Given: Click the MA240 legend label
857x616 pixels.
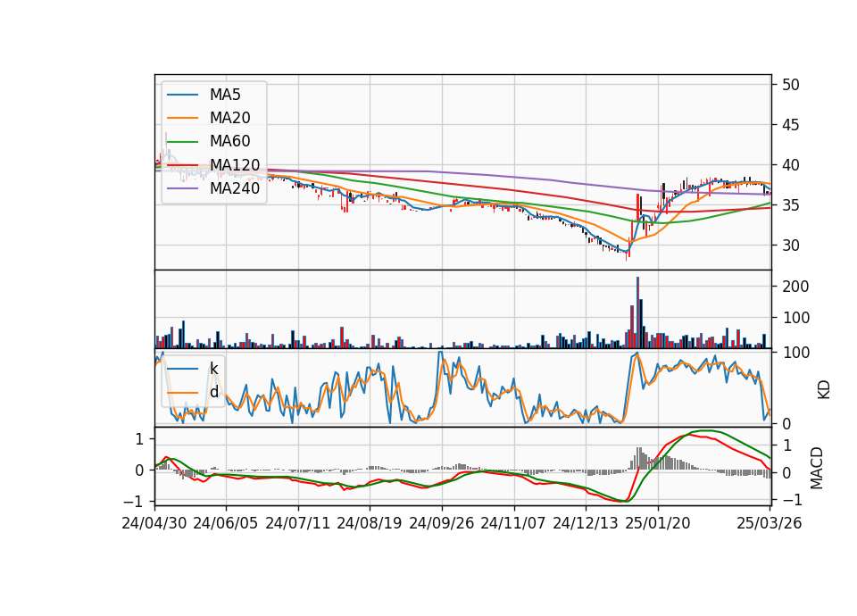Looking at the screenshot, I should point(235,188).
